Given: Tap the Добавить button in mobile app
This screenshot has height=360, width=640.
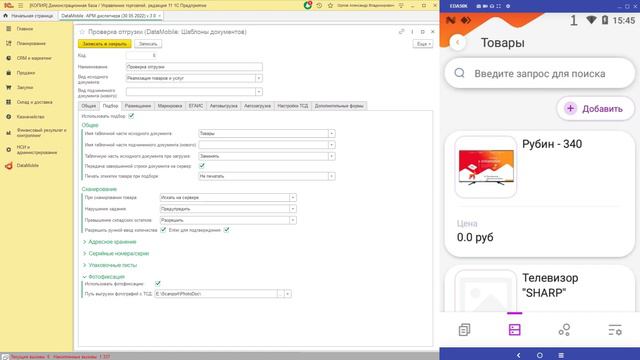Looking at the screenshot, I should pyautogui.click(x=596, y=109).
